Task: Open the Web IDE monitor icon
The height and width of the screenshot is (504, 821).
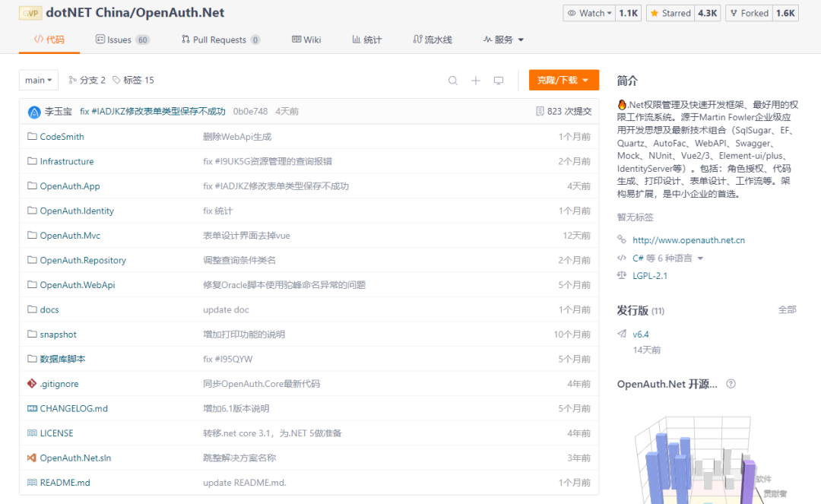Action: point(499,80)
